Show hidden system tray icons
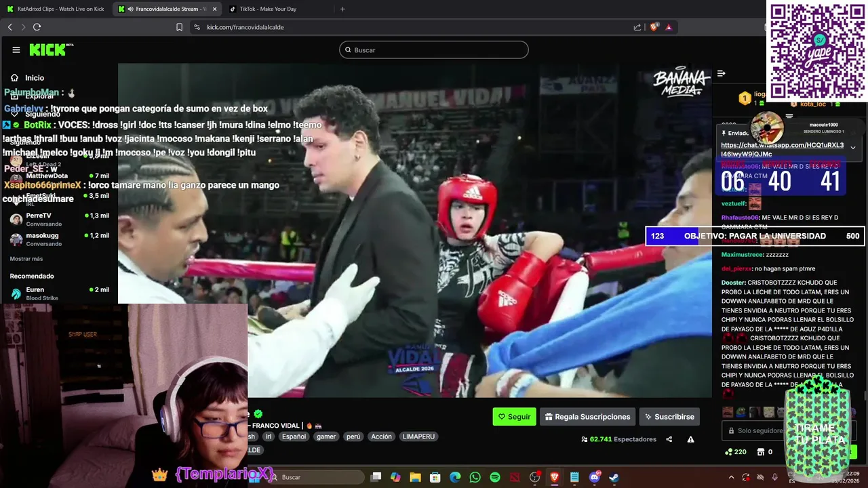Viewport: 868px width, 488px height. click(x=731, y=477)
